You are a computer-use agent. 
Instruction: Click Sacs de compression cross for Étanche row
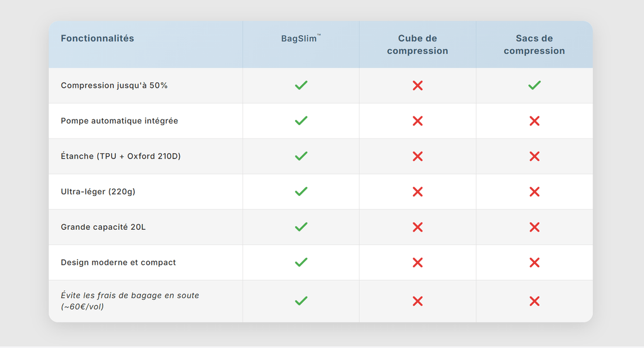tap(535, 156)
